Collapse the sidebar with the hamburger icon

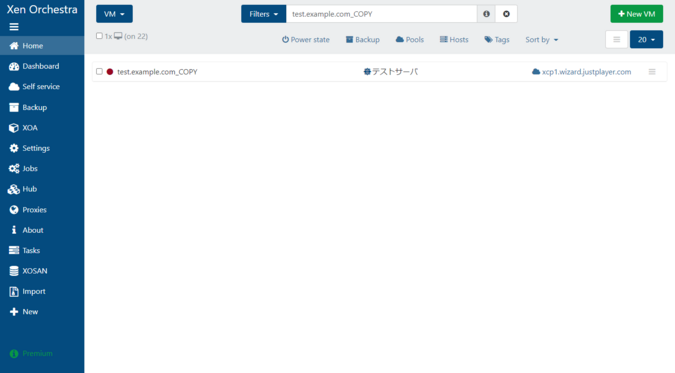14,27
